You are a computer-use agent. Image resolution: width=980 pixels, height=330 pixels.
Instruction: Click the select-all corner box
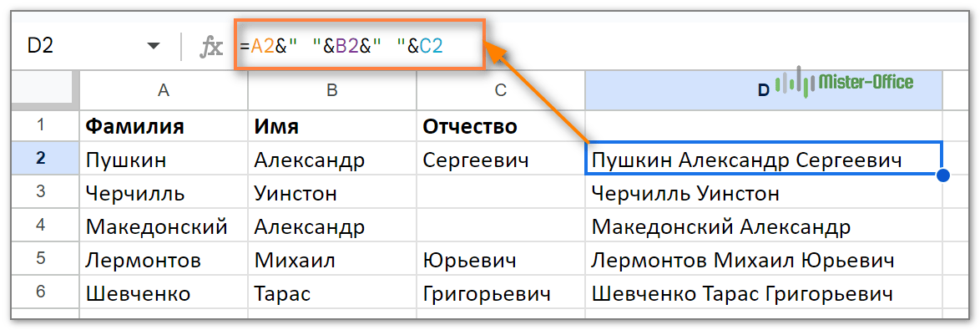[44, 89]
